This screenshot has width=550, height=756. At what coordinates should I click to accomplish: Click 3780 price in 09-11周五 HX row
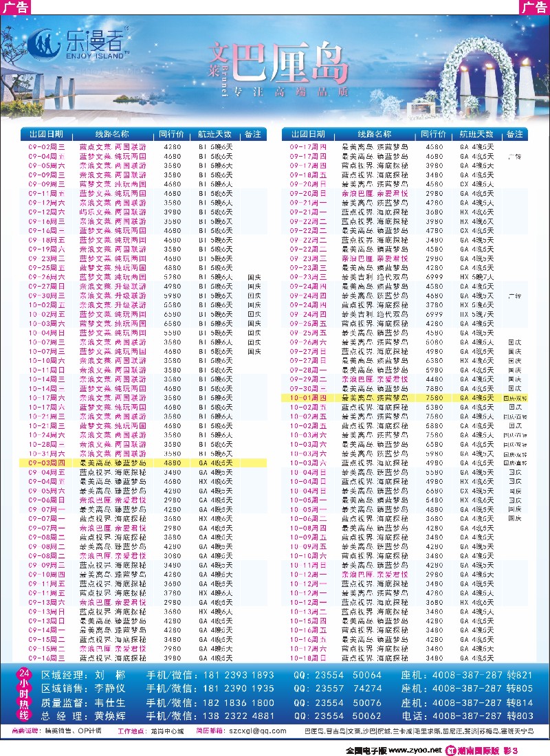click(173, 593)
